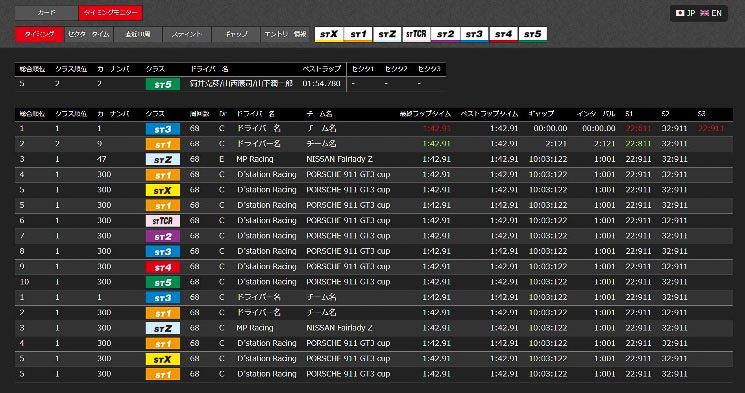Viewport: 745px width, 393px height.
Task: Open the エントリー情報 sub-tab
Action: point(285,34)
